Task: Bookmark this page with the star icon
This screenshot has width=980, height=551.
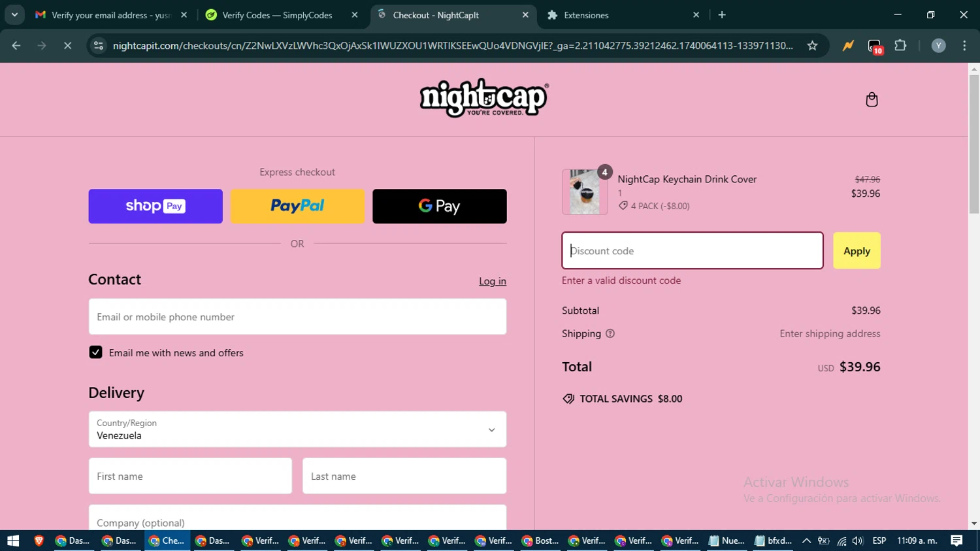Action: tap(812, 46)
